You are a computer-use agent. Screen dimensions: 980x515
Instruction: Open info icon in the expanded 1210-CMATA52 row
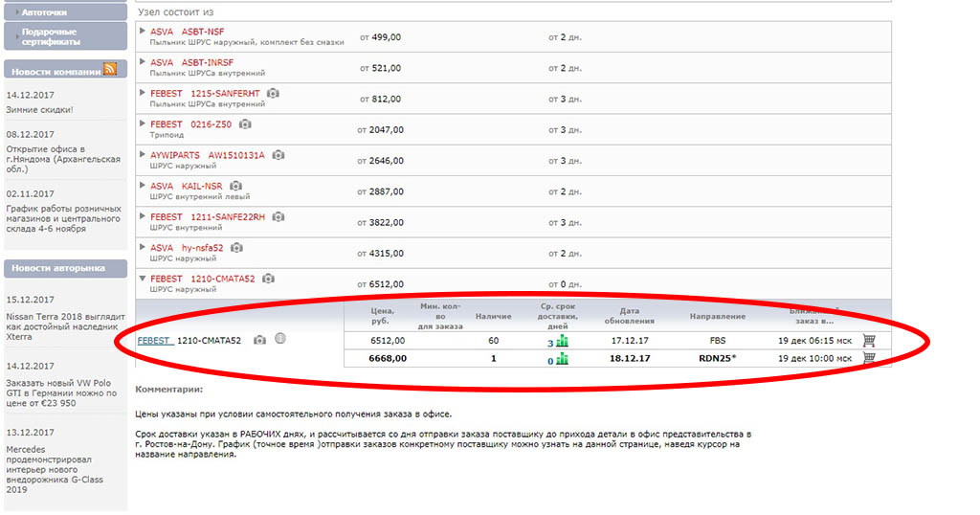tap(279, 340)
